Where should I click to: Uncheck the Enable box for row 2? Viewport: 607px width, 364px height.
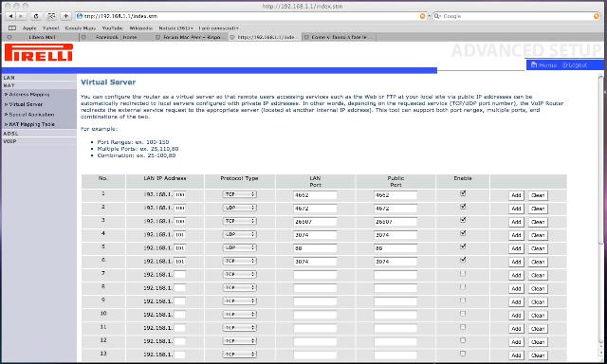(463, 207)
